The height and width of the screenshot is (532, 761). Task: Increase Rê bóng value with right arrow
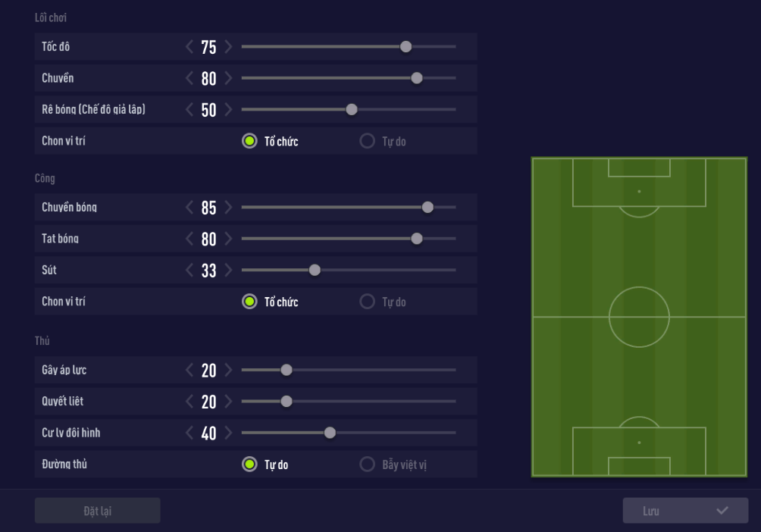[229, 109]
